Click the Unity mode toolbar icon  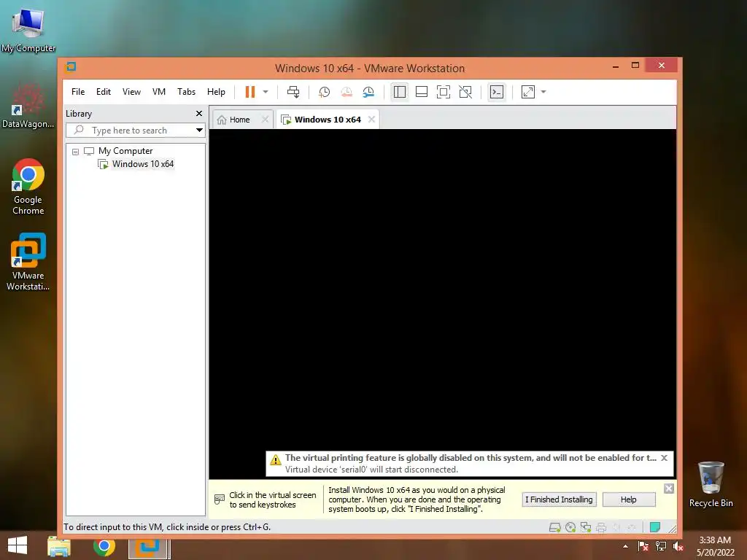(465, 92)
